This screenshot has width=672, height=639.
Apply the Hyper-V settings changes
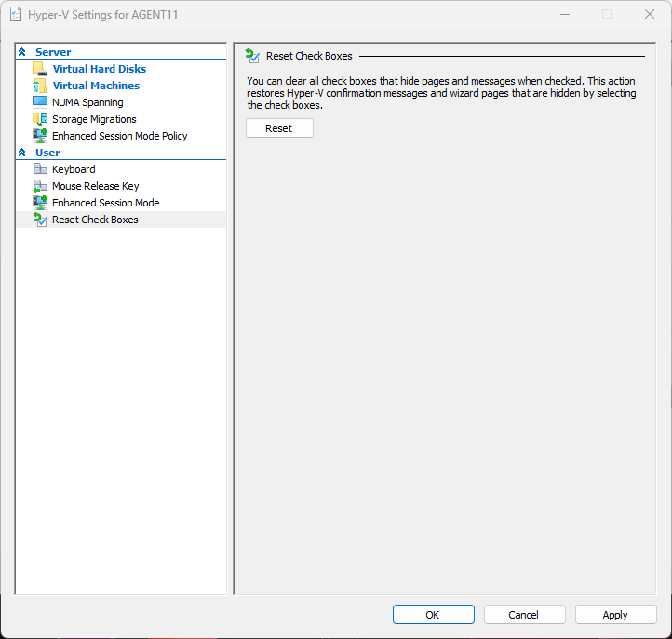[614, 615]
